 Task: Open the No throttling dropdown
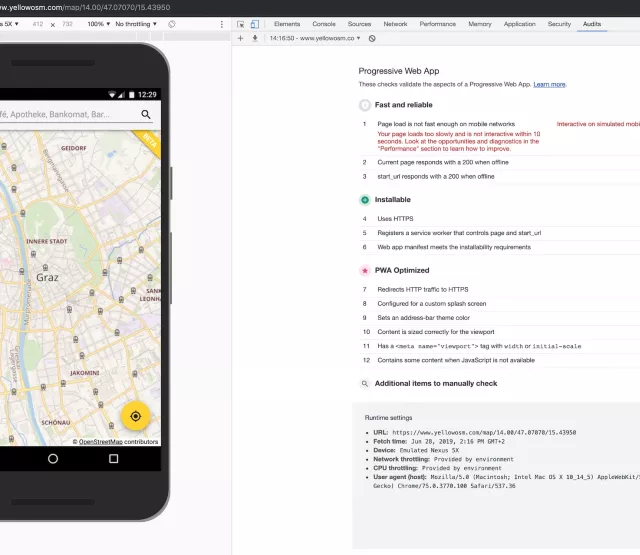click(x=134, y=23)
